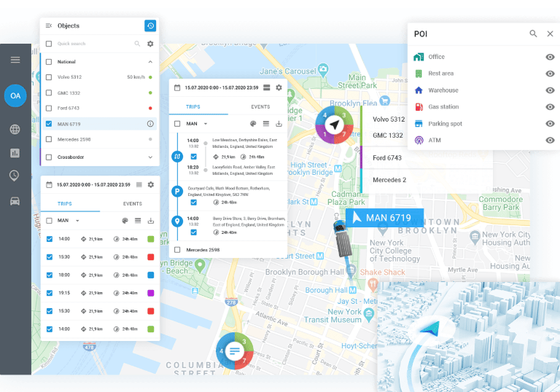
Task: Hide Office POIs with the eye icon
Action: coord(550,57)
